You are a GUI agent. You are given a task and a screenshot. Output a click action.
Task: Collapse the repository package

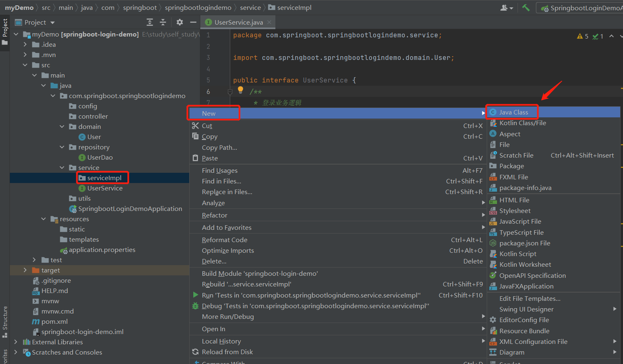62,147
